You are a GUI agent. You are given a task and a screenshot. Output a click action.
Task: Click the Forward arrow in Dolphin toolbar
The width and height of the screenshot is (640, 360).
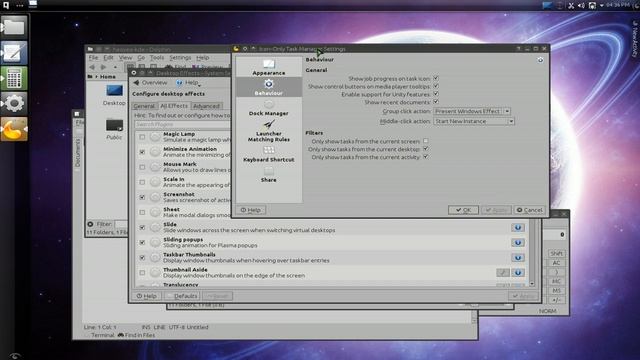pyautogui.click(x=103, y=67)
